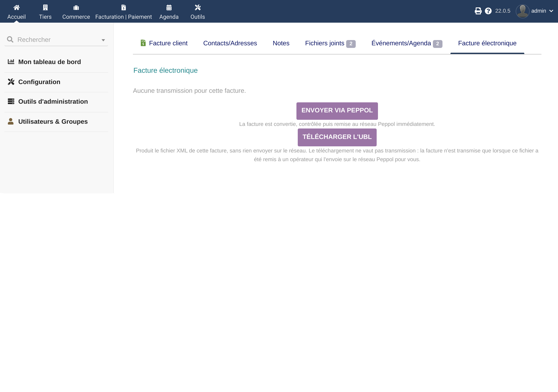Viewport: 558px width, 392px height.
Task: Click the admin username text
Action: (539, 11)
